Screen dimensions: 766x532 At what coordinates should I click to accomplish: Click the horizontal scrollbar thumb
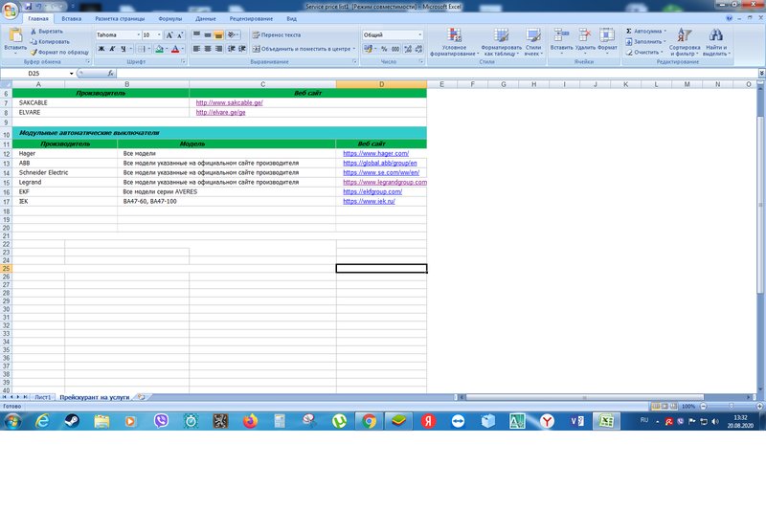[x=584, y=397]
